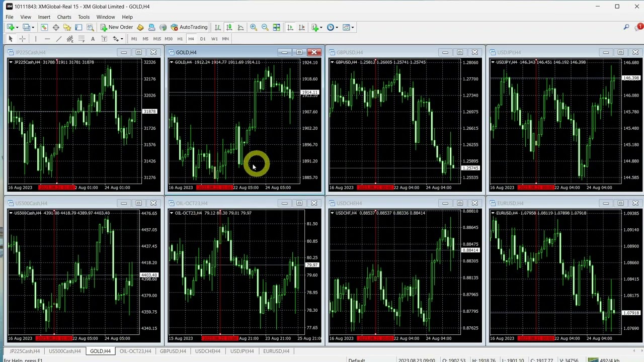
Task: Switch chart to candlesticks view
Action: coord(229,27)
